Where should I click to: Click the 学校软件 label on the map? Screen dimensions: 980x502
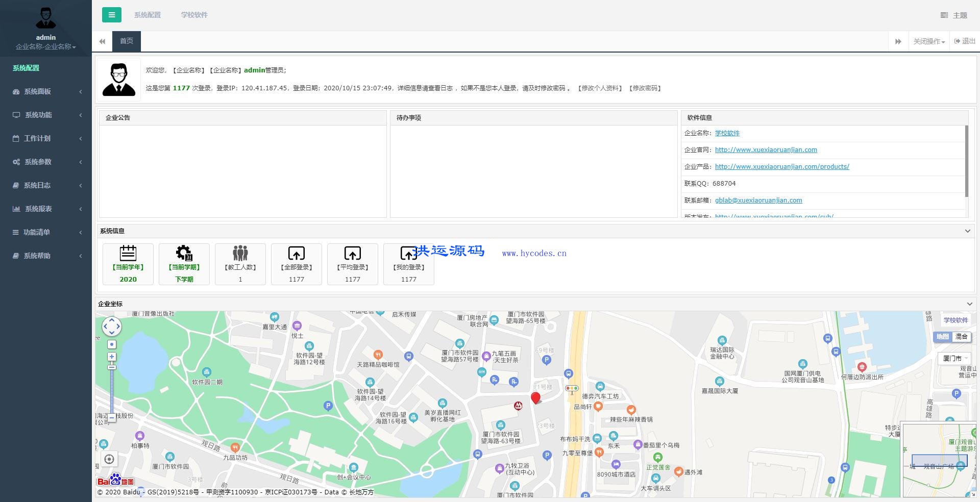955,320
